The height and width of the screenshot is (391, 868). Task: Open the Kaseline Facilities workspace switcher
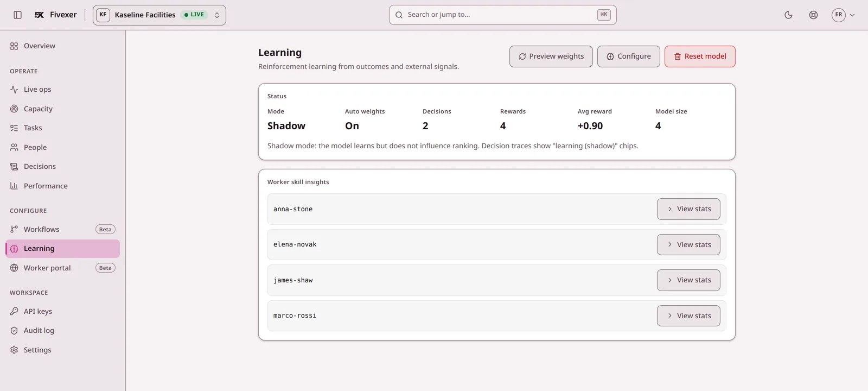[159, 15]
